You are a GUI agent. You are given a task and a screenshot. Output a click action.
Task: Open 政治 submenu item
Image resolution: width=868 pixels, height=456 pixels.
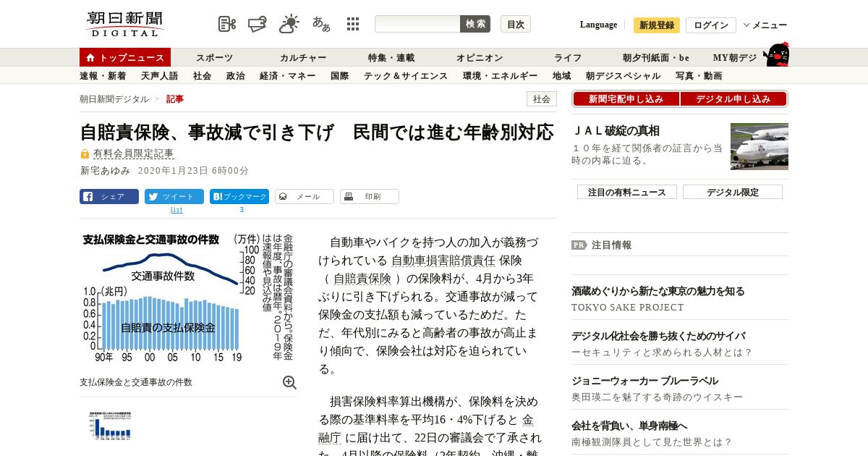point(235,75)
